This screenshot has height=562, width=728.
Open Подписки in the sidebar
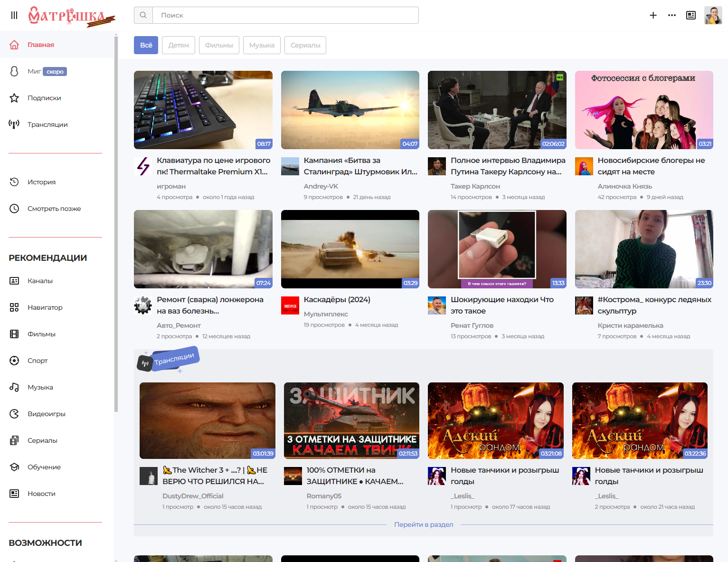click(x=44, y=98)
